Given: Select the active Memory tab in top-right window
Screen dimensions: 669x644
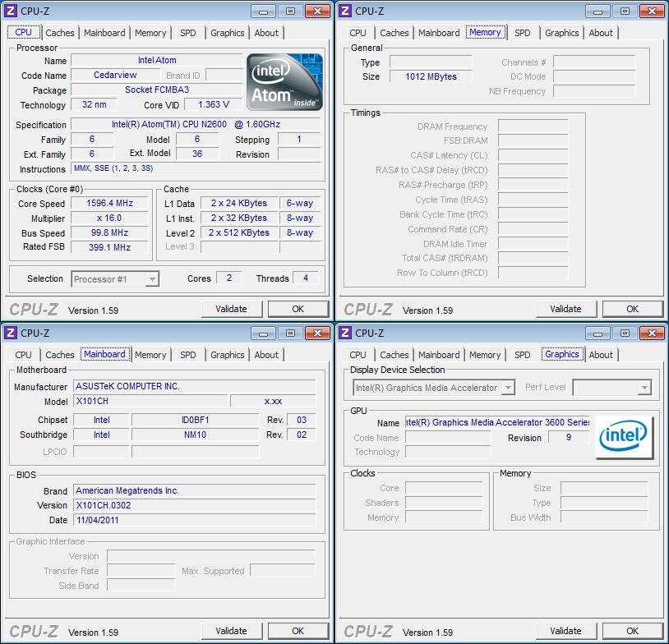Looking at the screenshot, I should click(x=485, y=32).
